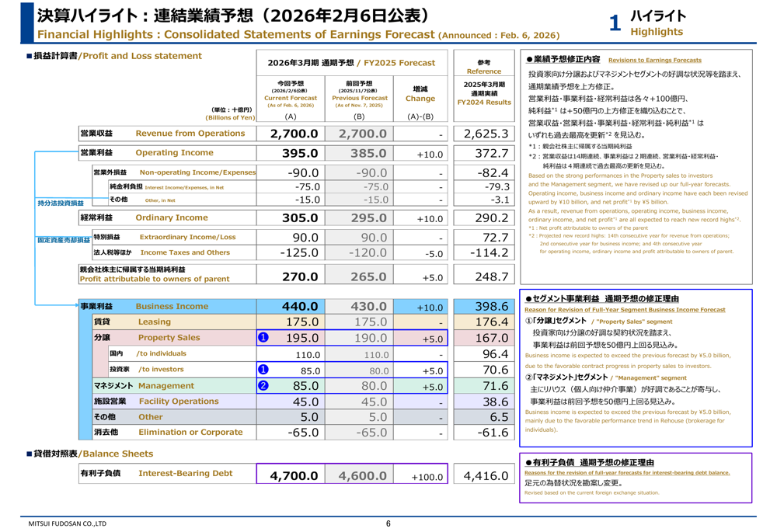Select the FY2024 Results reference column header
Image resolution: width=777 pixels, height=532 pixels.
point(483,102)
